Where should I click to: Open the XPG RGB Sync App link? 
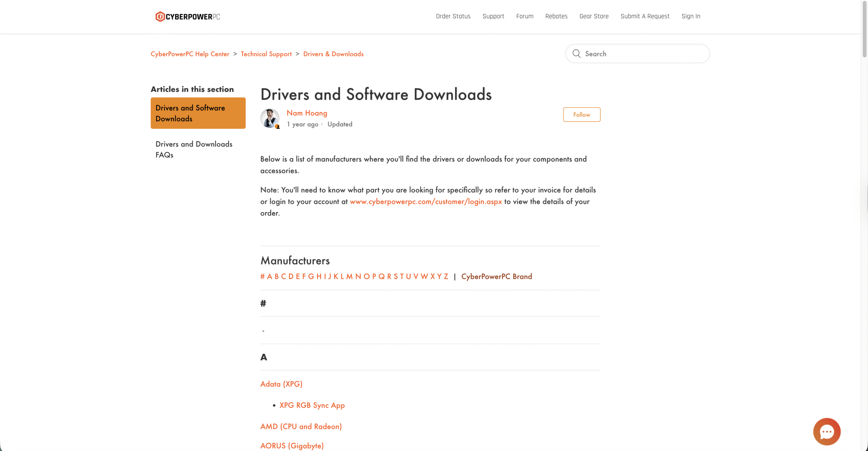(x=312, y=405)
